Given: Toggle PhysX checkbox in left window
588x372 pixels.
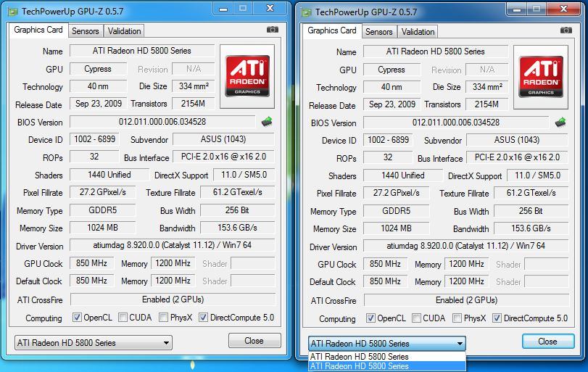Looking at the screenshot, I should coord(163,317).
